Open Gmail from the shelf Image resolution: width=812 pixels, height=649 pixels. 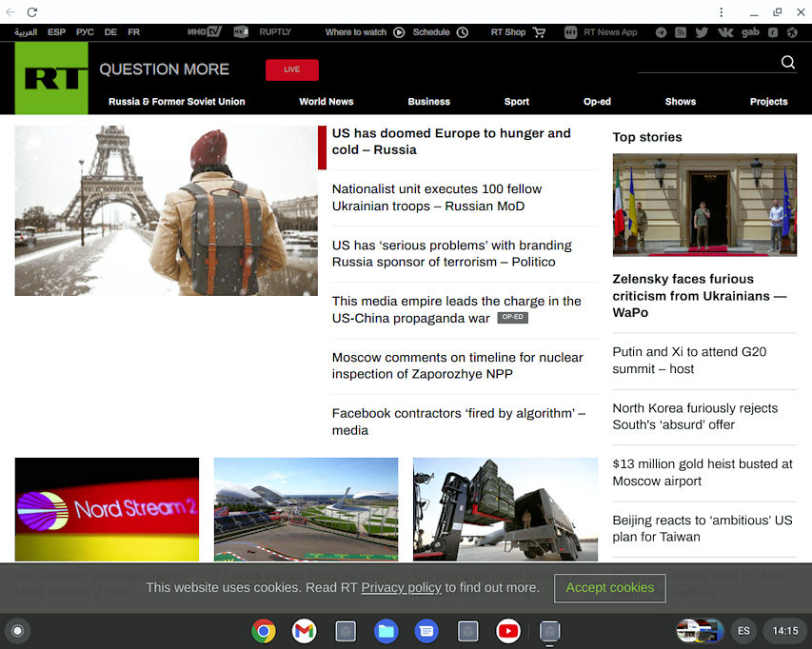(x=304, y=631)
